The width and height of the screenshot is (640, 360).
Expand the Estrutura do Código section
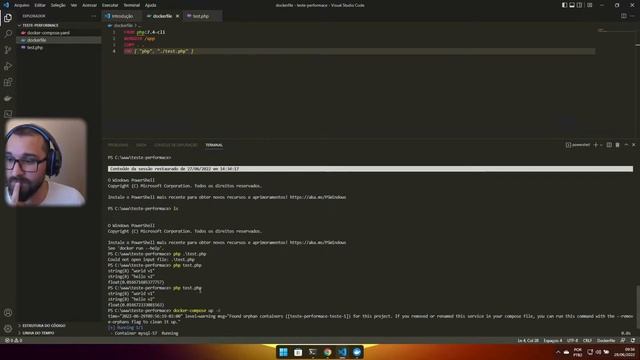(x=59, y=326)
